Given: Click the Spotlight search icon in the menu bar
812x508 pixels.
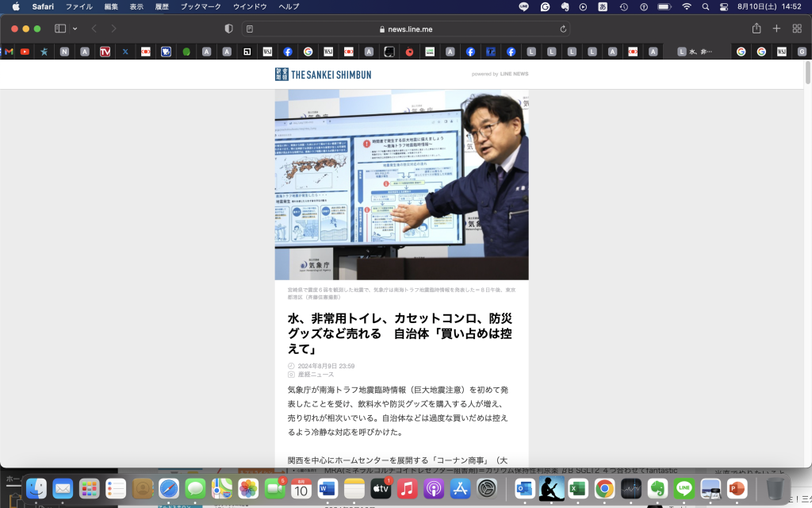Looking at the screenshot, I should point(704,7).
